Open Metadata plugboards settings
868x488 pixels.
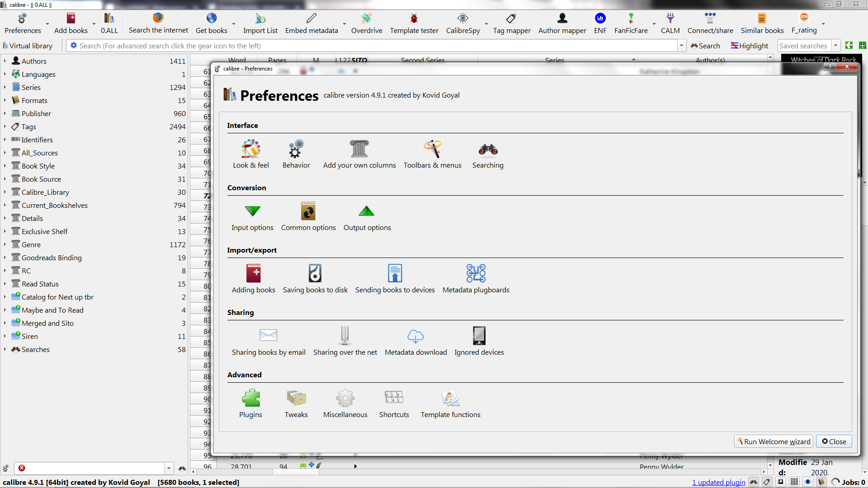tap(476, 279)
